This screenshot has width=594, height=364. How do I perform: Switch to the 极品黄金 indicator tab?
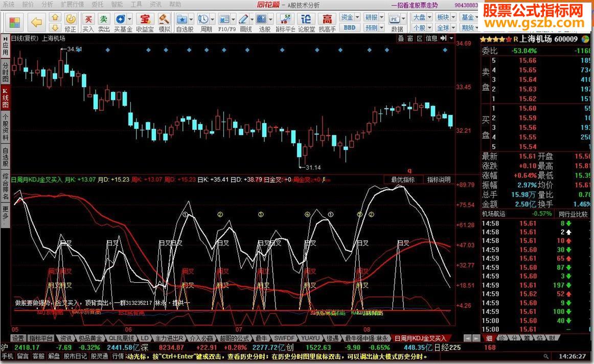coord(90,338)
